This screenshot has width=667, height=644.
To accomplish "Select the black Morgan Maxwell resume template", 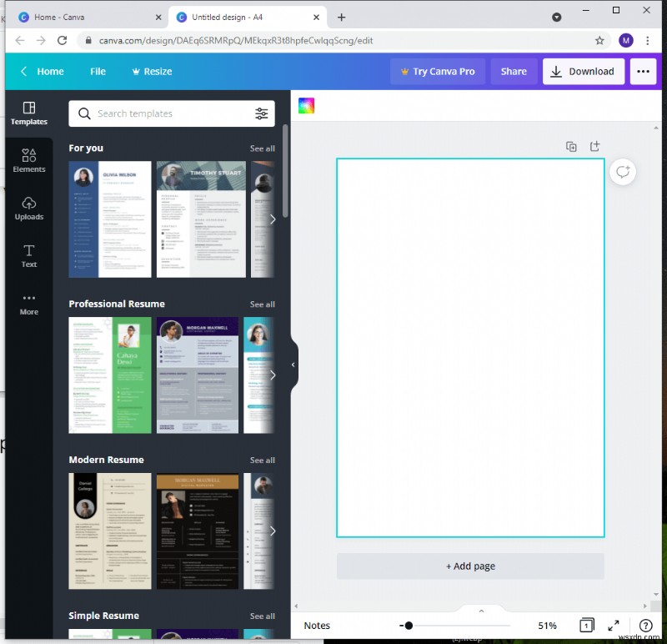I will click(198, 531).
